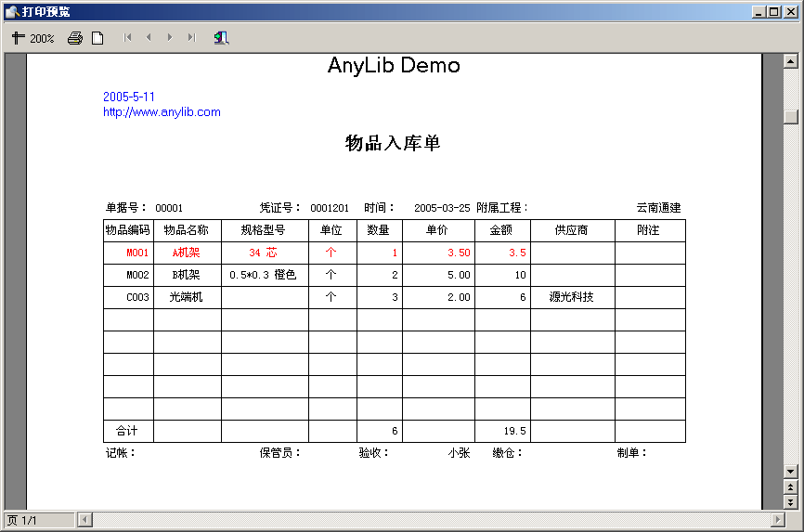Viewport: 804px width, 532px height.
Task: Click vertical scrollbar down arrow
Action: pyautogui.click(x=791, y=471)
